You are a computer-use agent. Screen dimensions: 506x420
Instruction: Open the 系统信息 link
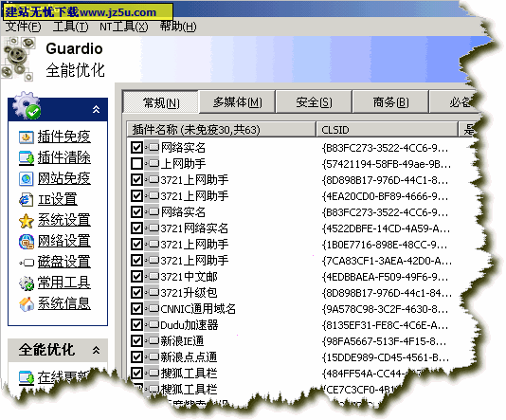coord(63,303)
